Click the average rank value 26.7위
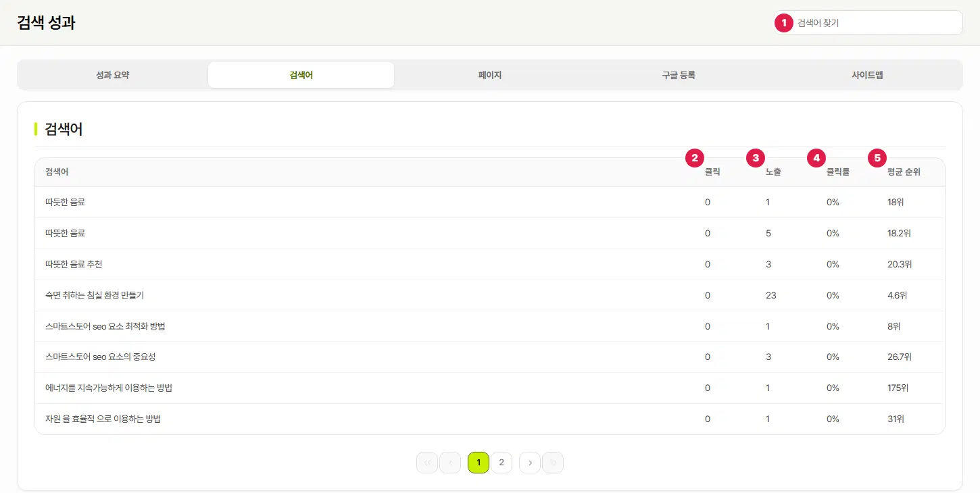The height and width of the screenshot is (493, 980). [900, 357]
